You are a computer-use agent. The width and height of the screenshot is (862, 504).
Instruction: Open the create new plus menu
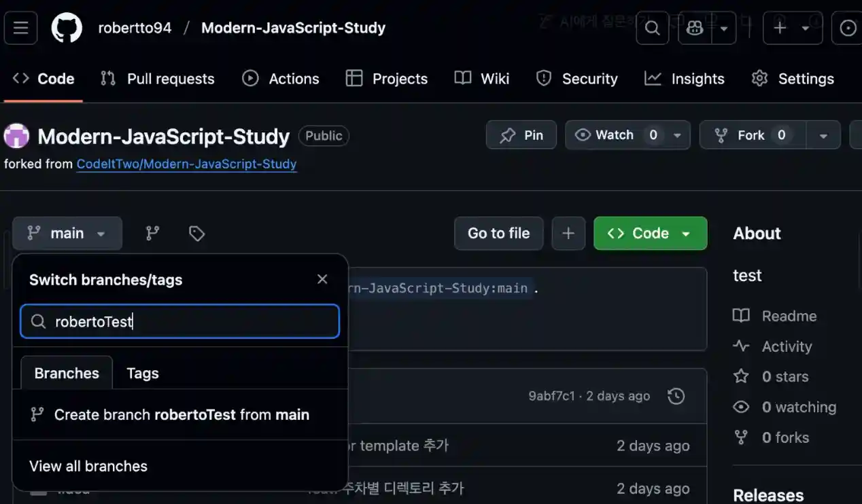(x=793, y=28)
